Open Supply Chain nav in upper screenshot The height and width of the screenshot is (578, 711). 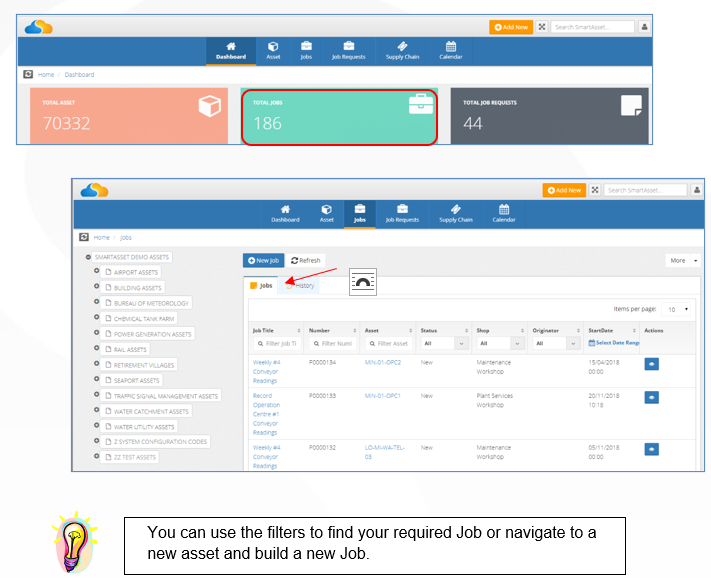(402, 51)
